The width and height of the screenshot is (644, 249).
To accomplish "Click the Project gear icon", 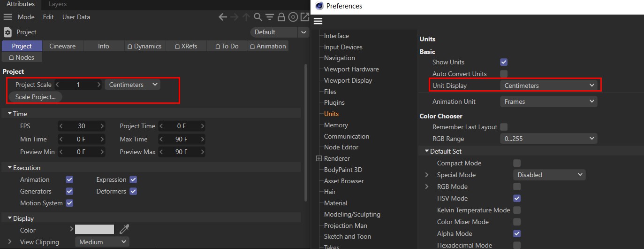I will pyautogui.click(x=8, y=32).
